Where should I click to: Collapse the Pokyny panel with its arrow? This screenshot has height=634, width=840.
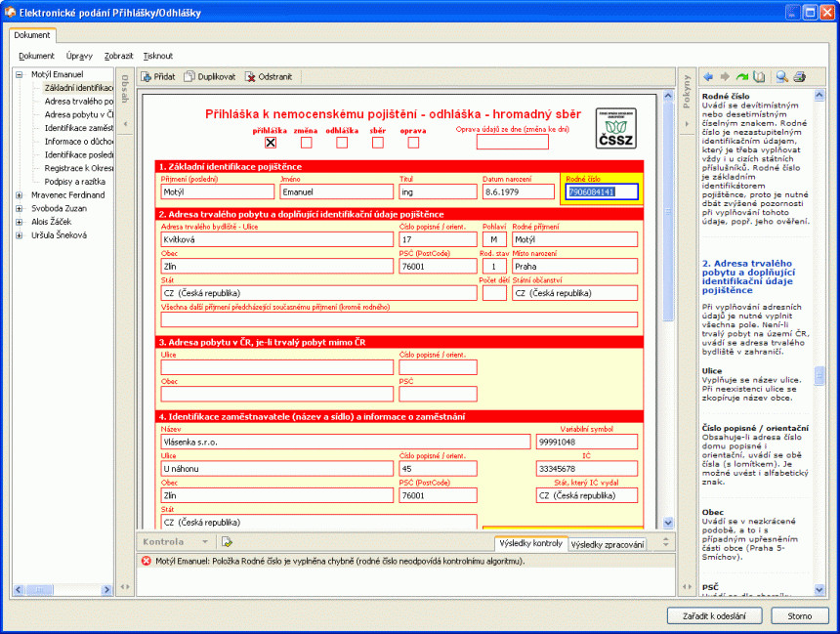pyautogui.click(x=687, y=124)
